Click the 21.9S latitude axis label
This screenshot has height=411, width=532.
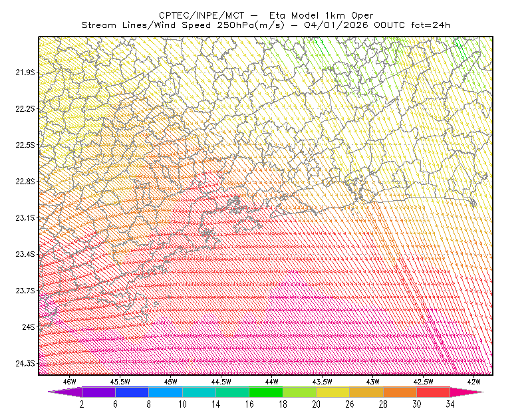point(25,72)
